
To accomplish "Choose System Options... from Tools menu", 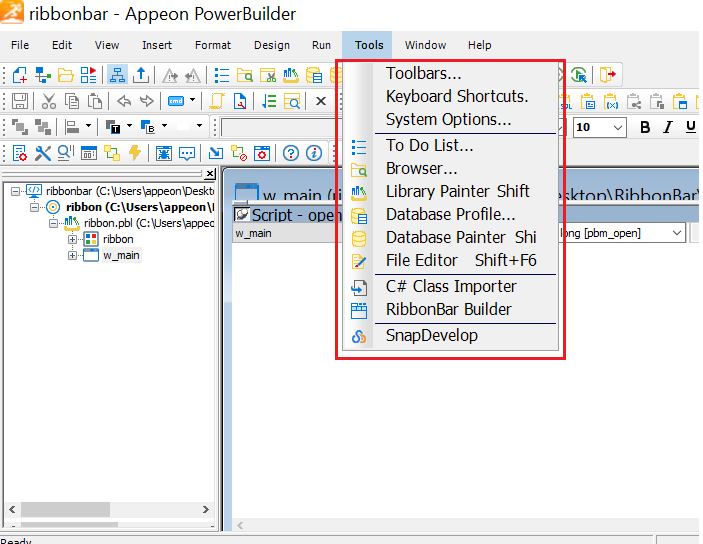I will 451,120.
